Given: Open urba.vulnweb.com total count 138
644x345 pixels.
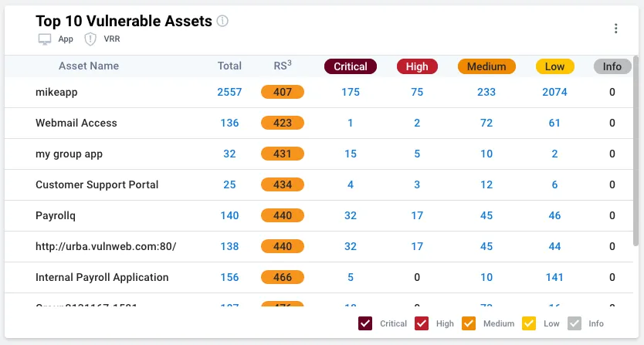Looking at the screenshot, I should (229, 246).
